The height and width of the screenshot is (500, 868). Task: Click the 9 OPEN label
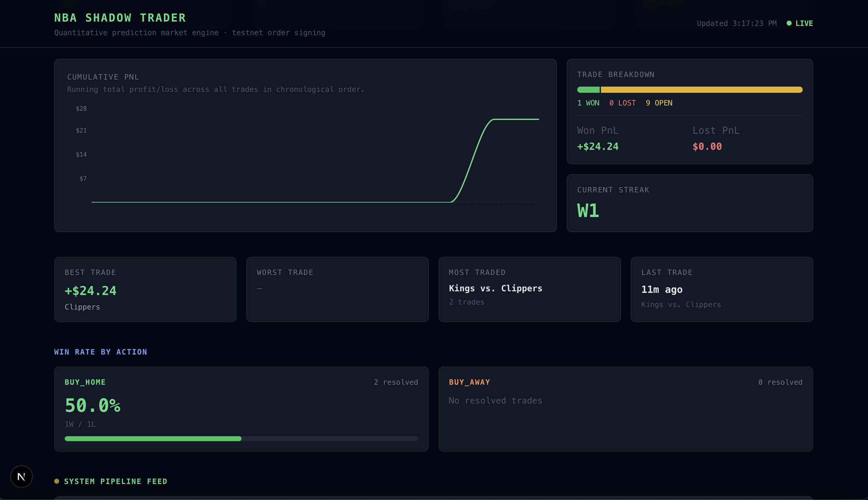[659, 103]
